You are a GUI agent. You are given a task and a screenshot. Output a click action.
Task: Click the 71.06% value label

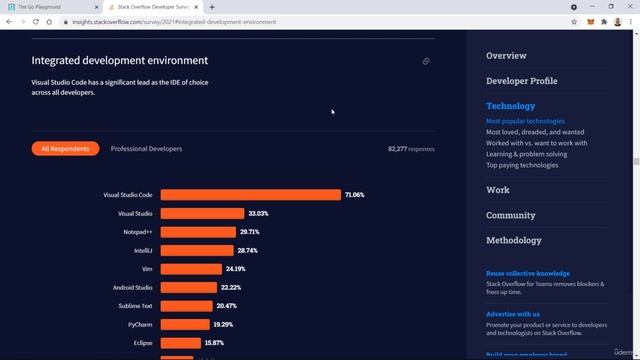(355, 195)
